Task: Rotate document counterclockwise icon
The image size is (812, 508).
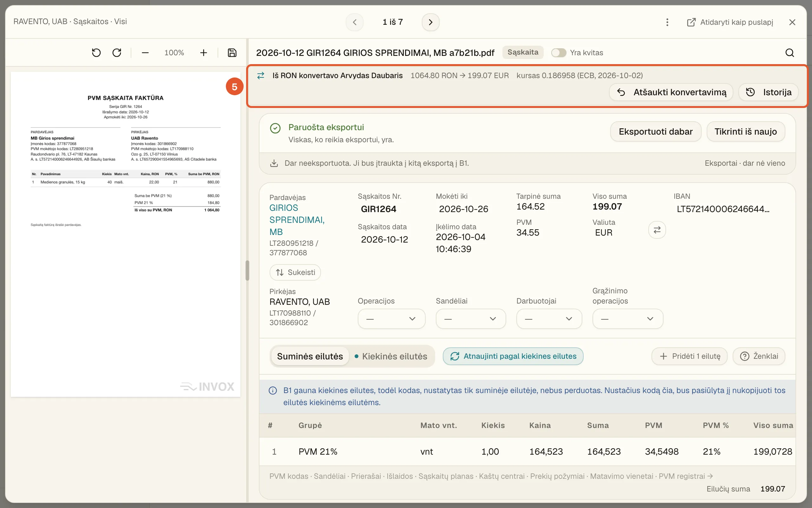Action: pyautogui.click(x=96, y=53)
